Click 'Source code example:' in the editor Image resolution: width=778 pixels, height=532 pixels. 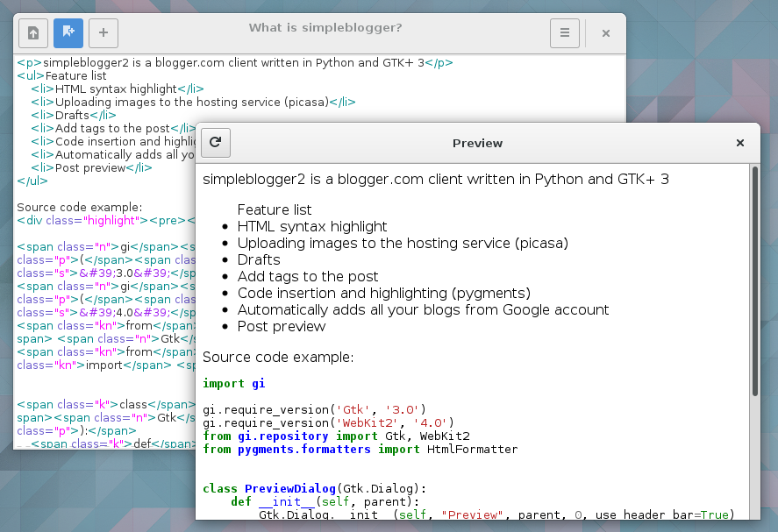click(80, 207)
